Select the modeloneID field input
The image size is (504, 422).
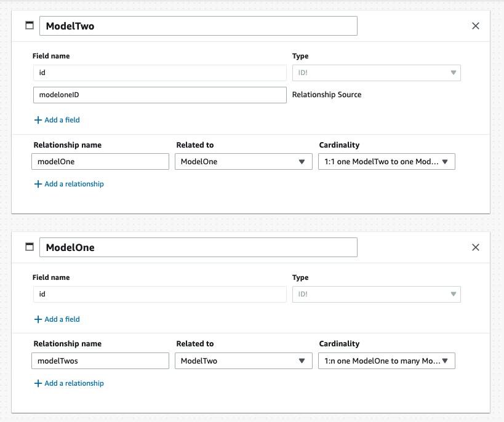point(159,95)
